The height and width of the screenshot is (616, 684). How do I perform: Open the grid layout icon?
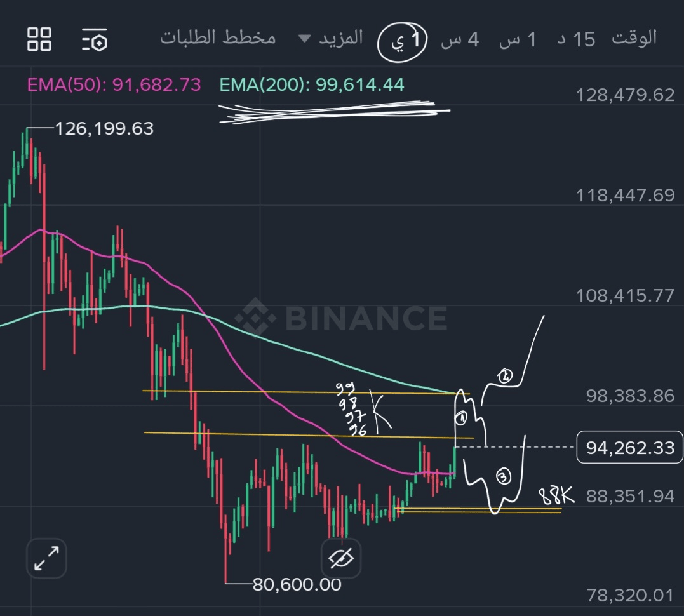click(x=39, y=39)
